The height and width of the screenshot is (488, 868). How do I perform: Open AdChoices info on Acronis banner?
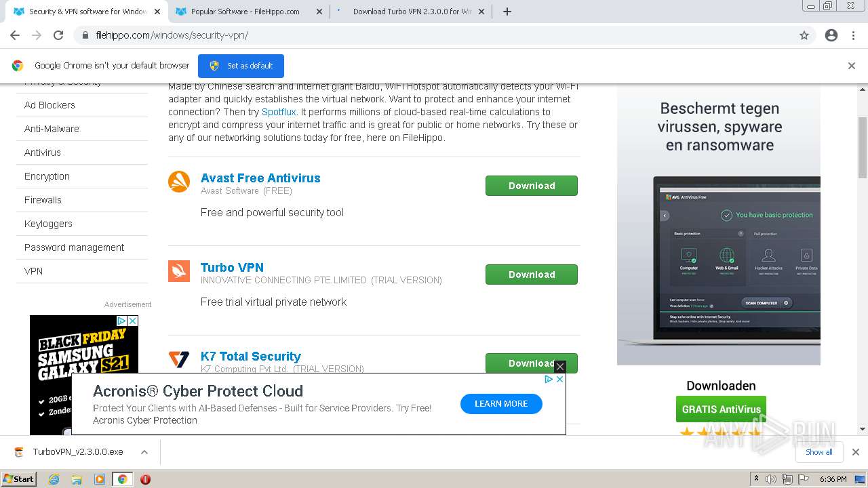coord(549,380)
